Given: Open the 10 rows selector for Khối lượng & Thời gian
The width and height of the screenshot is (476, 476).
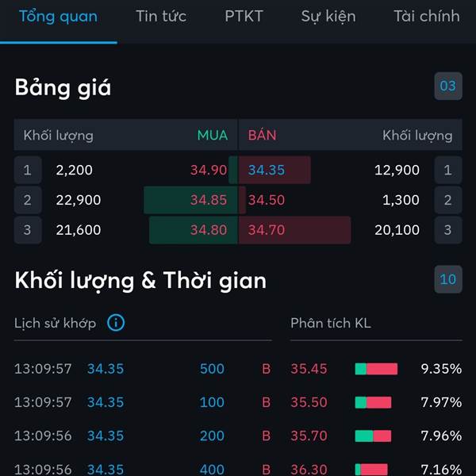Looking at the screenshot, I should pos(448,279).
